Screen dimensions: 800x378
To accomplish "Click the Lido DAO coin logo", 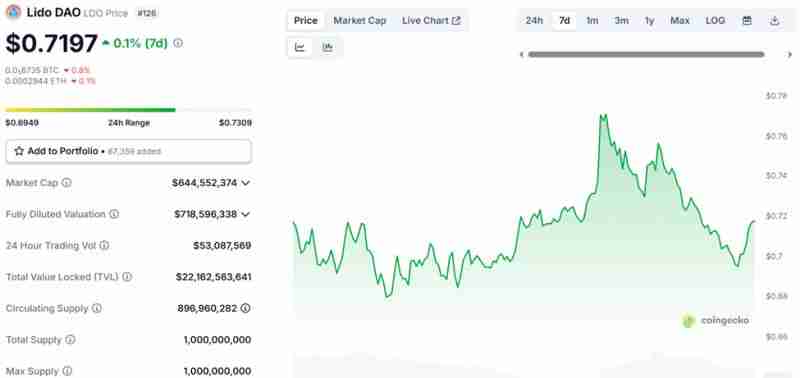I will click(x=13, y=12).
